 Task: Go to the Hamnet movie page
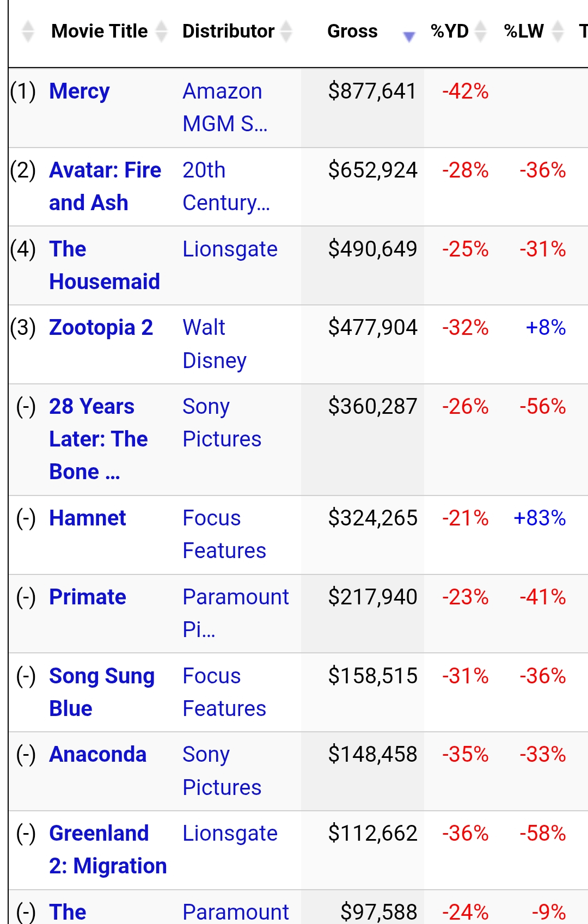(x=88, y=518)
